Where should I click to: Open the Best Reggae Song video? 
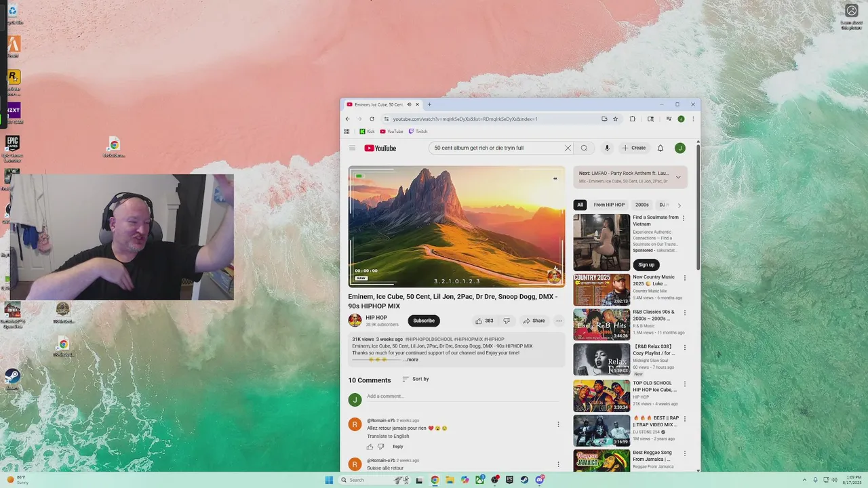tap(601, 461)
